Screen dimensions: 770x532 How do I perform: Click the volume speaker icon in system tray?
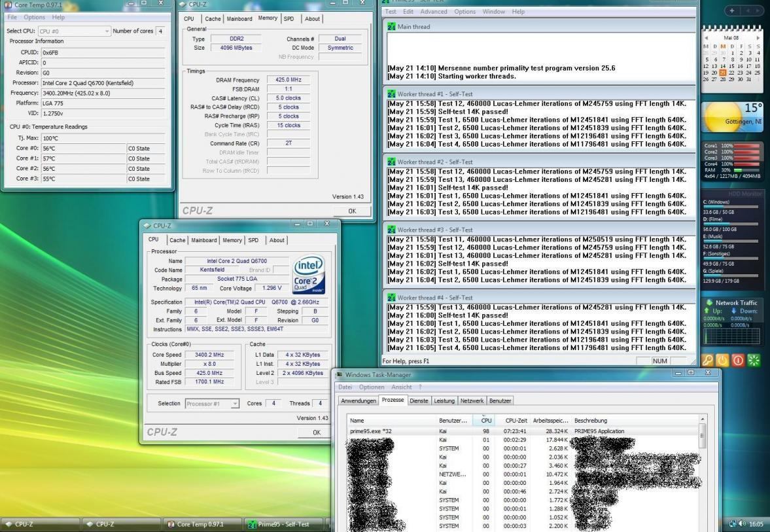tap(741, 523)
